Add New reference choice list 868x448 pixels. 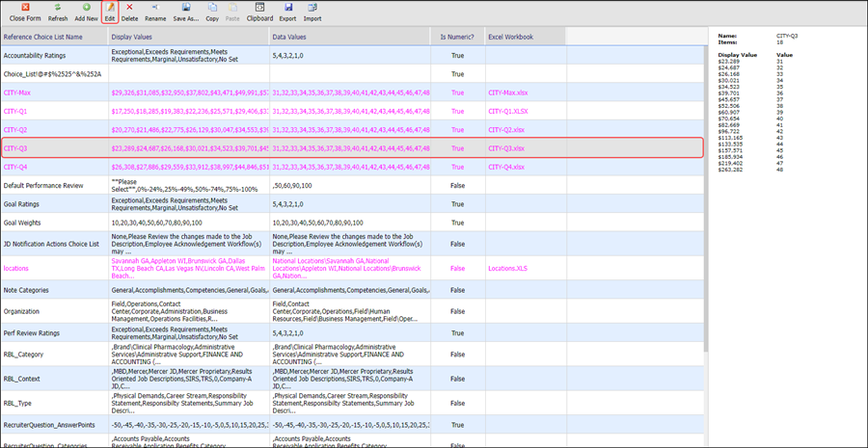pos(86,12)
